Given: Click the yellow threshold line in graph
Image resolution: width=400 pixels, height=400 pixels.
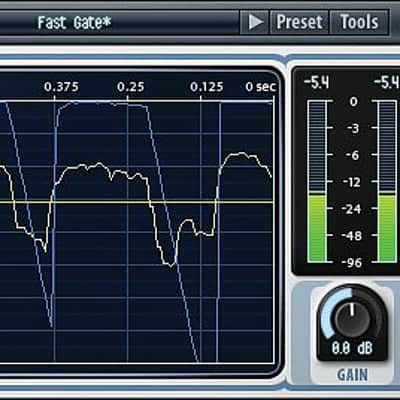Looking at the screenshot, I should point(137,202).
